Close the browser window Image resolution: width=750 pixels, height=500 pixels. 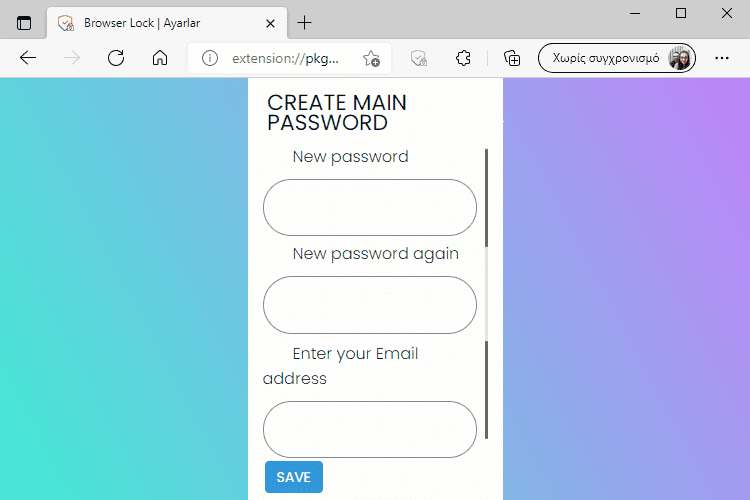[x=727, y=13]
